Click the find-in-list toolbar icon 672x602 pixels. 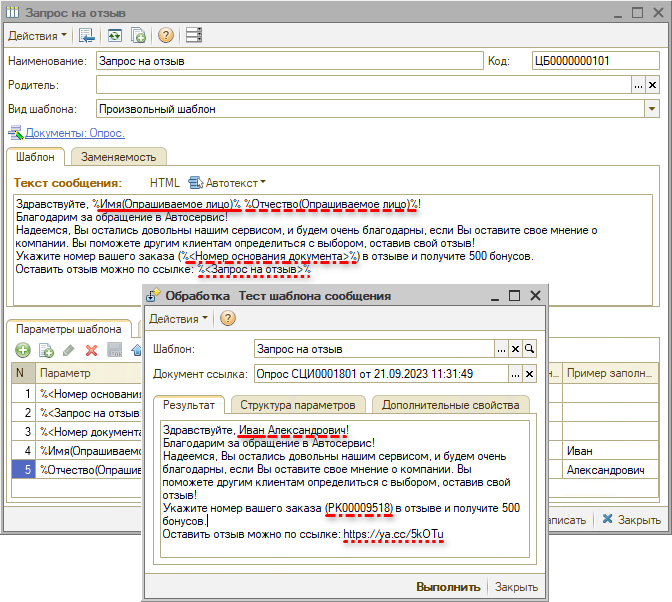pyautogui.click(x=87, y=36)
